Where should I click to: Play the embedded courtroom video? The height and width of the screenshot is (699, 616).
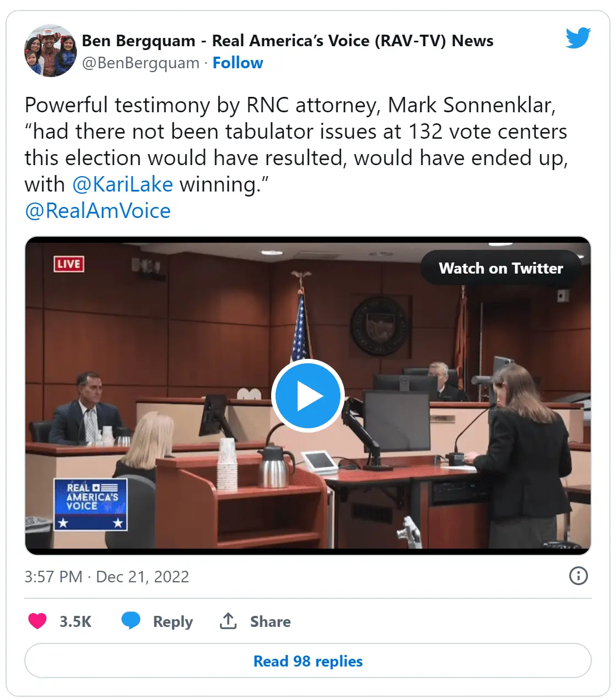(x=307, y=396)
